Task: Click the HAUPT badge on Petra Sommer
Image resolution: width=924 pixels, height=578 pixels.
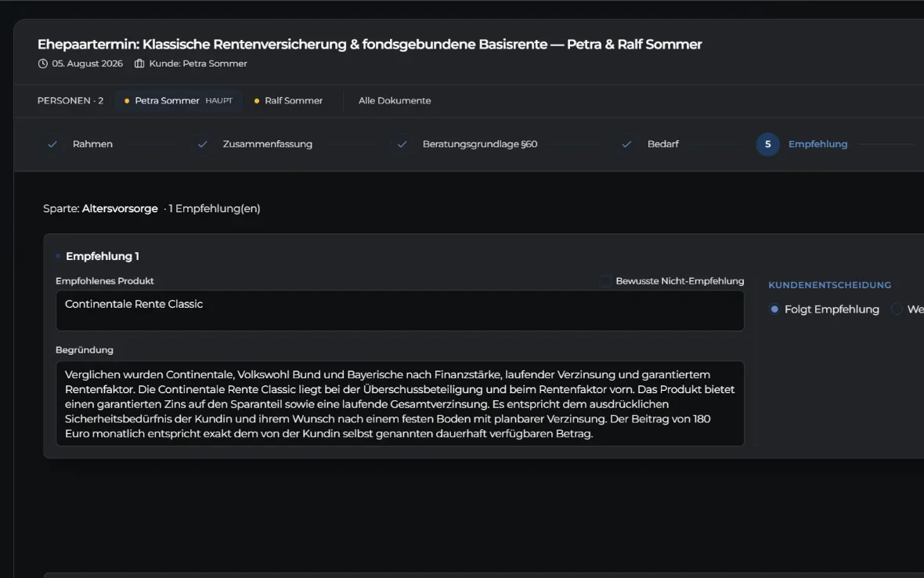Action: coord(218,101)
